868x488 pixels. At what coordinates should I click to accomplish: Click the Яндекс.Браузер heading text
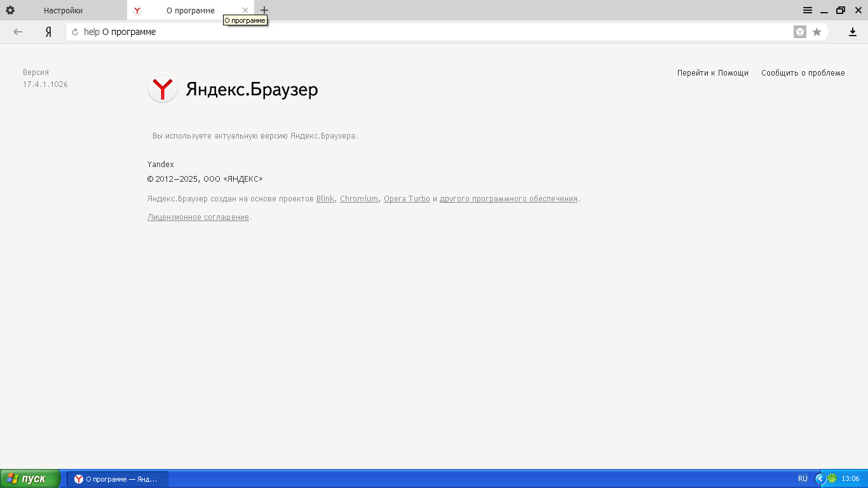(x=252, y=90)
